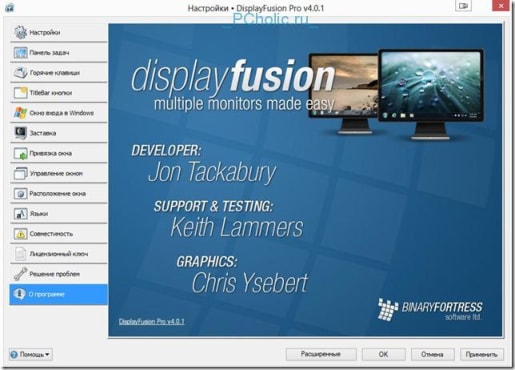Switch to Заставка section
This screenshot has width=515, height=370.
pyautogui.click(x=43, y=133)
